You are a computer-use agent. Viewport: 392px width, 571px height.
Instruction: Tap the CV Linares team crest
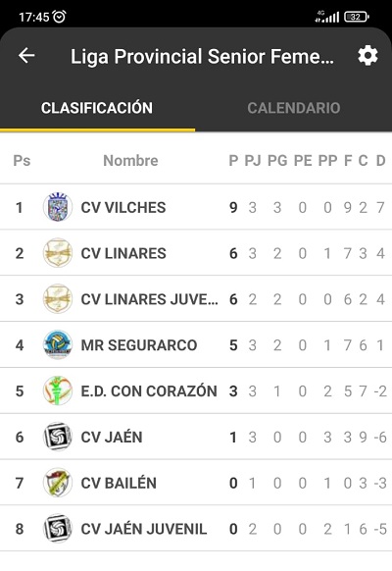pyautogui.click(x=58, y=253)
